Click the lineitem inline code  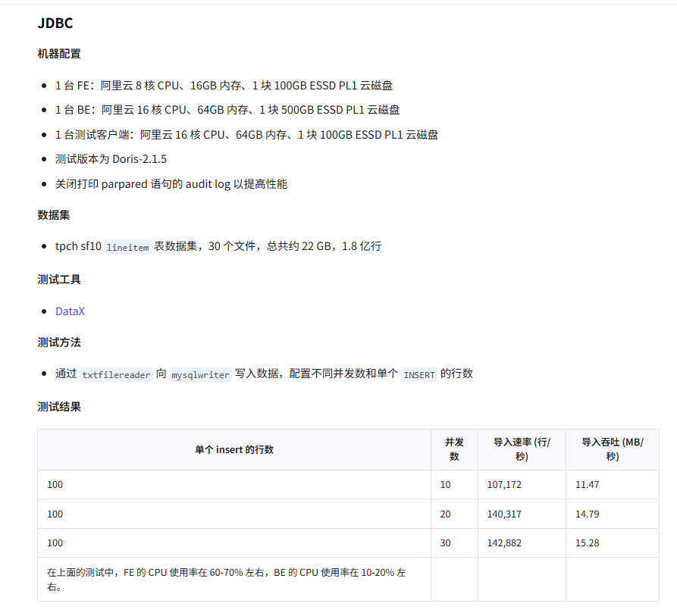(128, 247)
